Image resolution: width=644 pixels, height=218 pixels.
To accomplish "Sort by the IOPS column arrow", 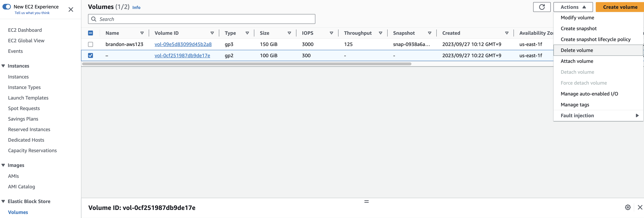I will [331, 33].
